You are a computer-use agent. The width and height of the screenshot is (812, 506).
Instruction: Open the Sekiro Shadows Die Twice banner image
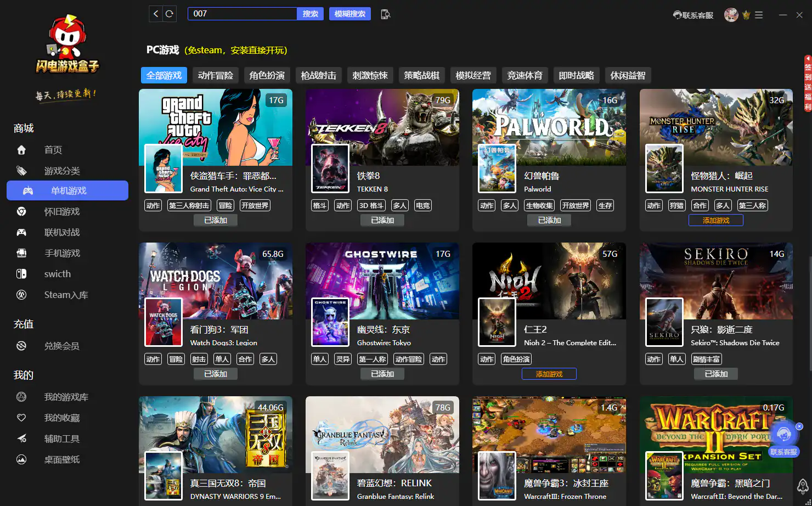pyautogui.click(x=716, y=281)
